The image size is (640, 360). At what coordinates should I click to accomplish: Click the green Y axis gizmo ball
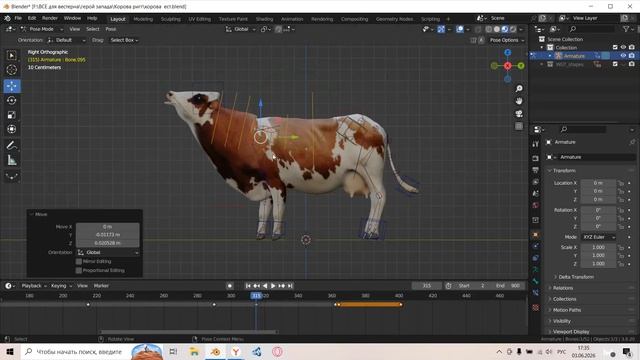521,66
